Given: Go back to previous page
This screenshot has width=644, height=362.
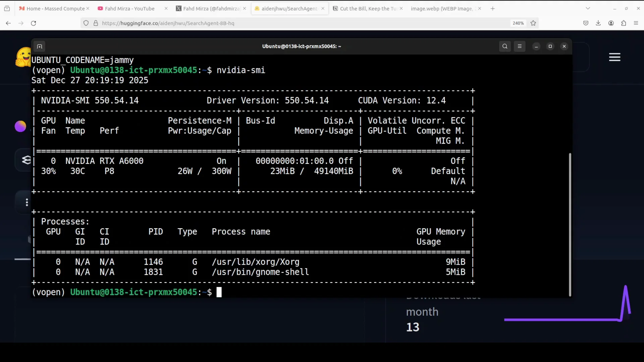Looking at the screenshot, I should pyautogui.click(x=8, y=23).
